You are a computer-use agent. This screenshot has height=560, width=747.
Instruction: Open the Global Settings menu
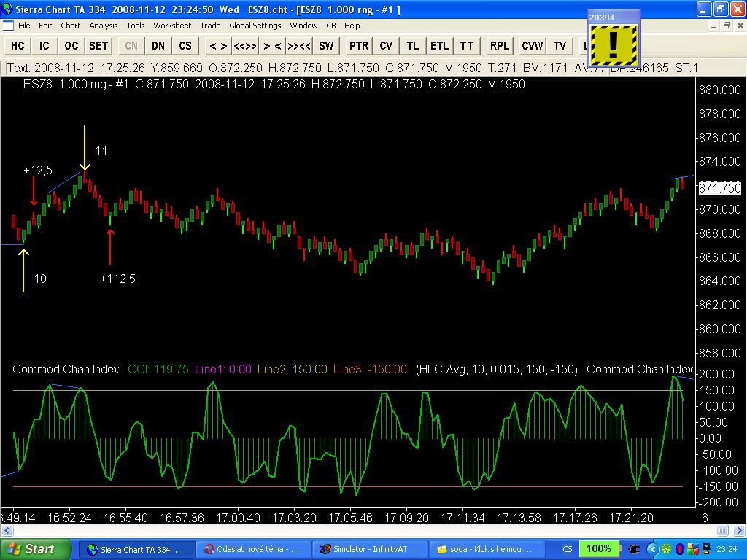tap(255, 26)
